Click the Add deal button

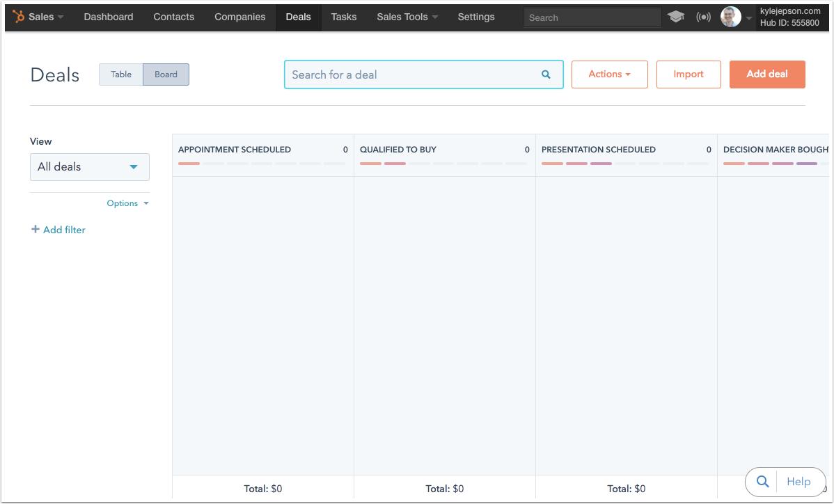tap(767, 74)
